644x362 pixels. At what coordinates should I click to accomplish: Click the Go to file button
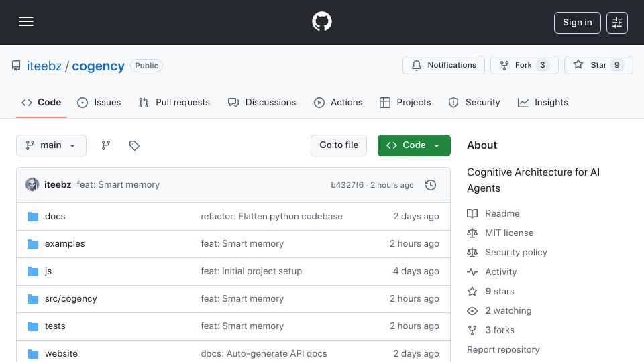point(339,145)
